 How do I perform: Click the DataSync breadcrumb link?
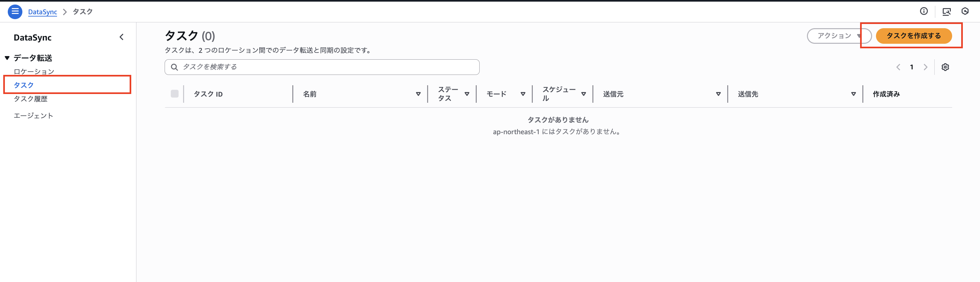click(x=42, y=12)
